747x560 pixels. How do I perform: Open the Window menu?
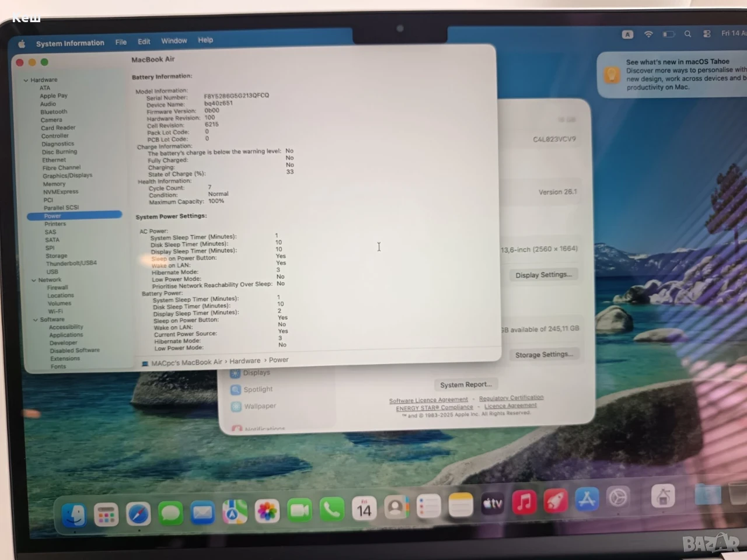[174, 41]
